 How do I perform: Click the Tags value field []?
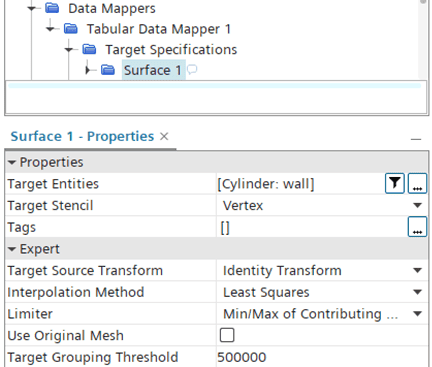[225, 228]
